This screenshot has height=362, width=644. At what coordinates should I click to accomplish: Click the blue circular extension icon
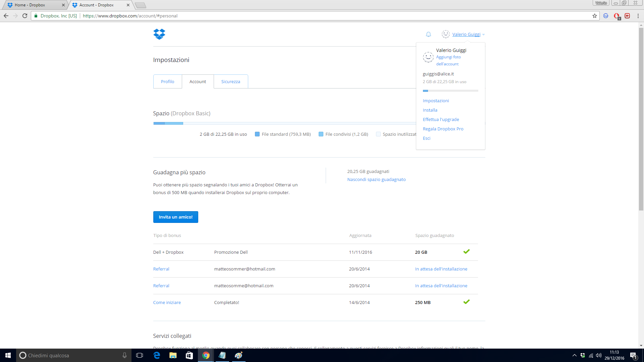[x=606, y=16]
